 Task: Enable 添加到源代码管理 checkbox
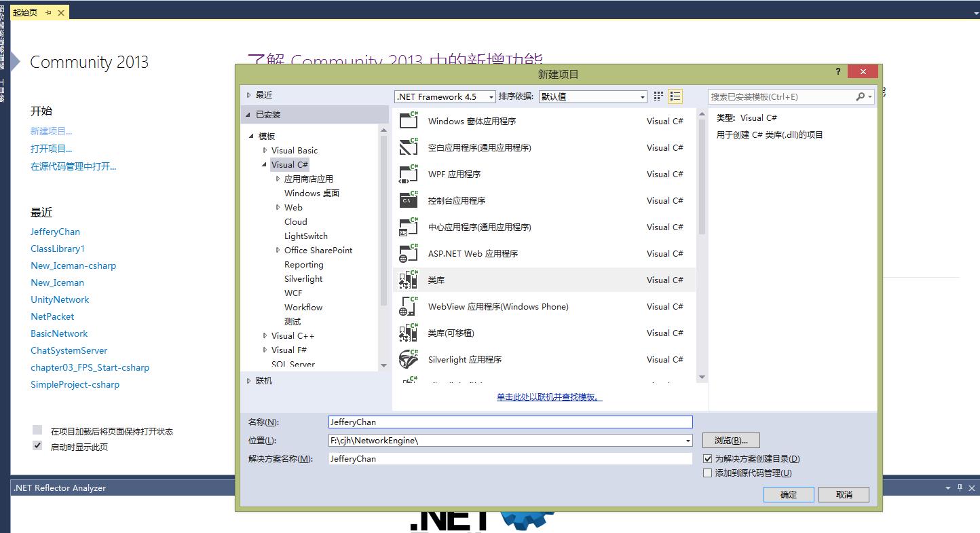[708, 473]
